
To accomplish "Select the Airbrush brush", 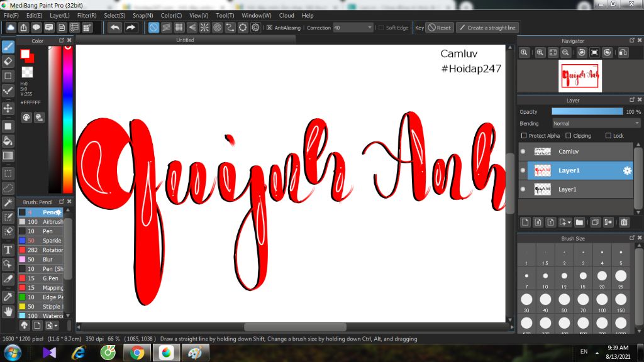I will (x=41, y=222).
